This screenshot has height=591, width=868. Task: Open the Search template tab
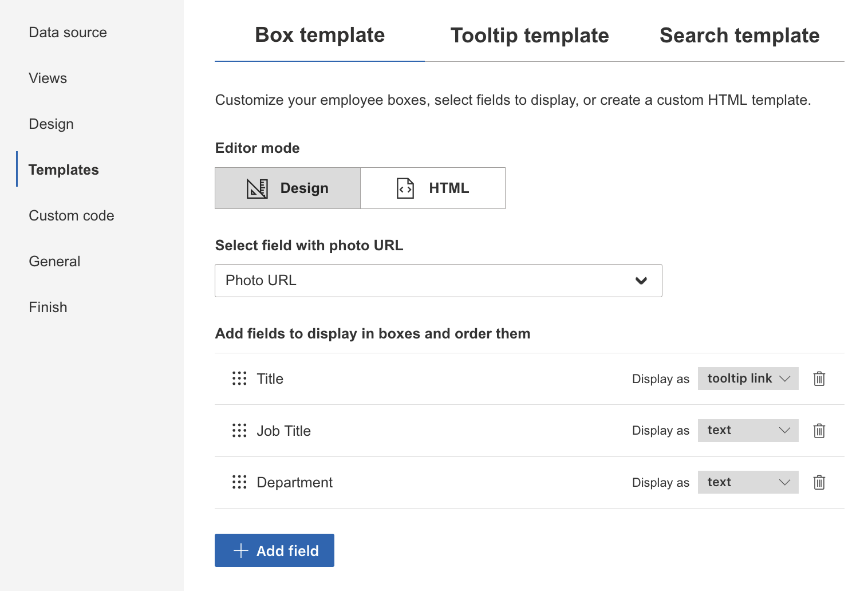739,36
